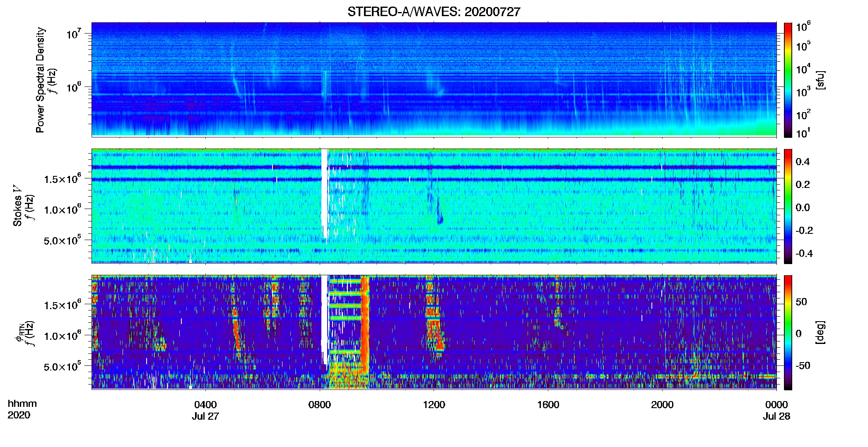
Task: Click the -0.2 label on the Stokes V color bar
Action: tap(804, 230)
